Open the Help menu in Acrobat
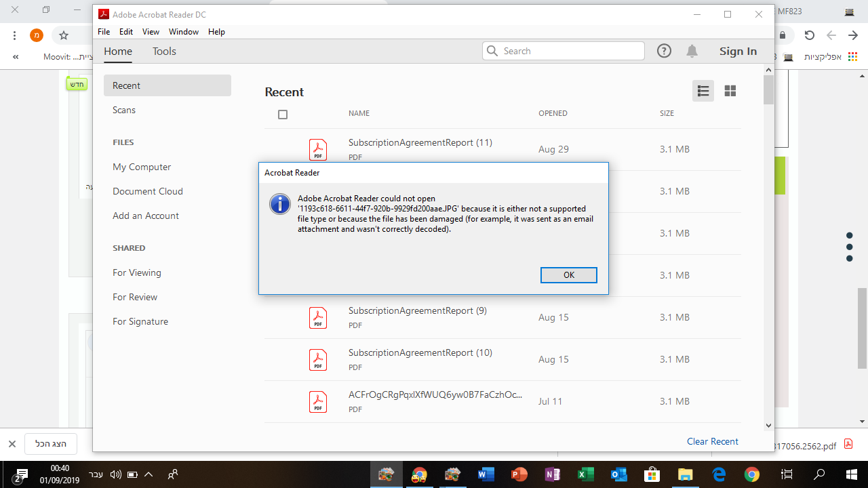 click(x=216, y=32)
